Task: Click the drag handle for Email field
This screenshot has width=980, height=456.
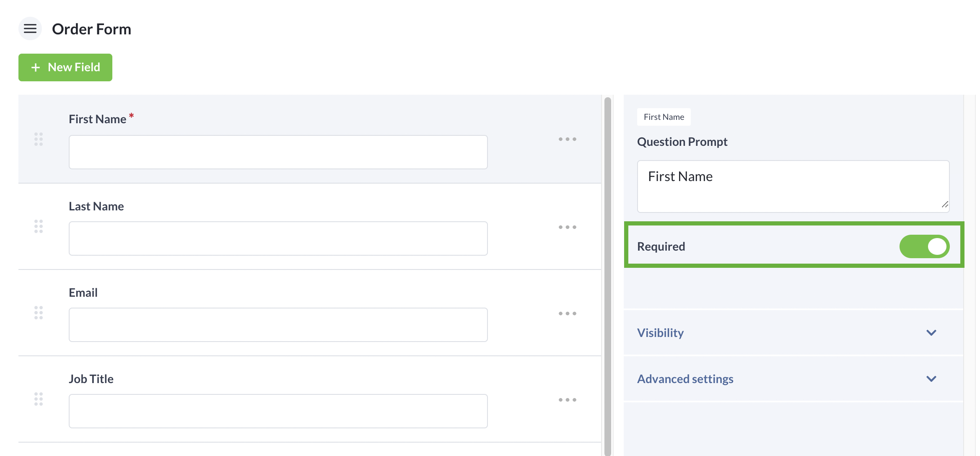Action: point(39,313)
